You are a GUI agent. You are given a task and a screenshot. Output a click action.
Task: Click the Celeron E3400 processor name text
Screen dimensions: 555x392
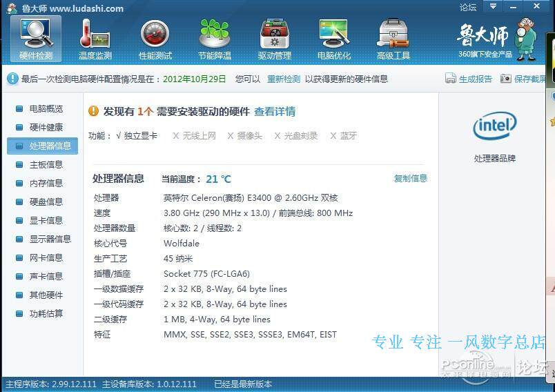[x=251, y=198]
